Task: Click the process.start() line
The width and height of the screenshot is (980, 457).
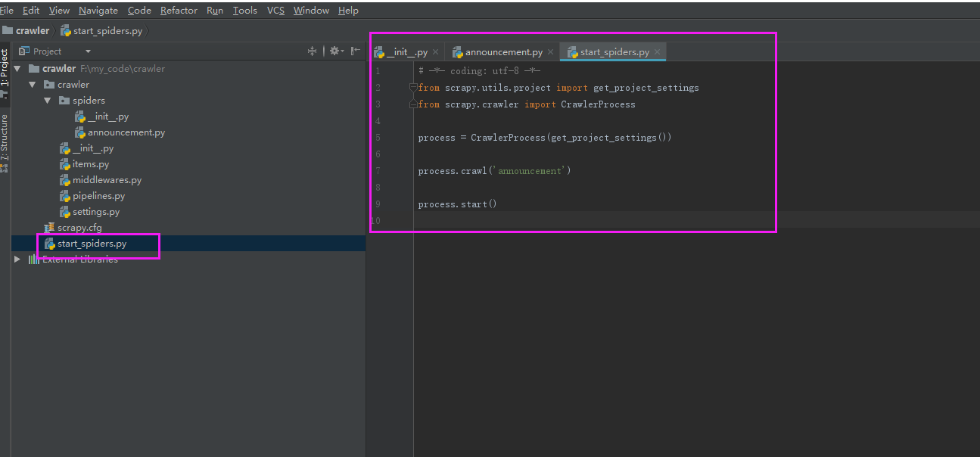Action: tap(457, 204)
